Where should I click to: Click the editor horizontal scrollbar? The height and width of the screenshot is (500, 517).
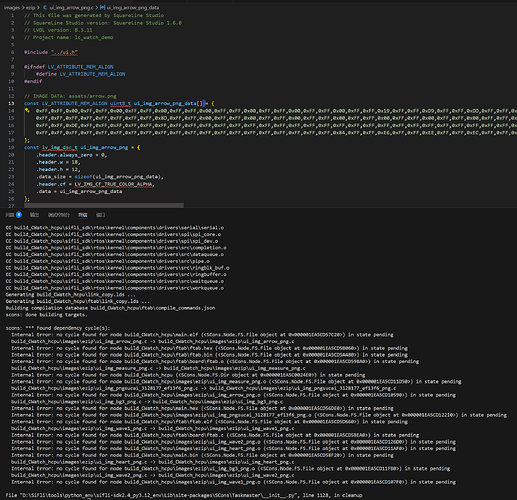pos(104,205)
